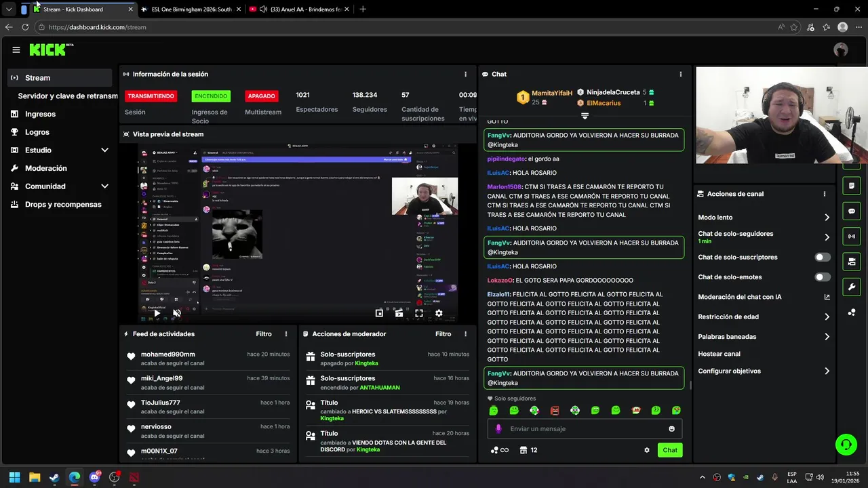Click the three-dots icon below the wrench

pyautogui.click(x=852, y=312)
